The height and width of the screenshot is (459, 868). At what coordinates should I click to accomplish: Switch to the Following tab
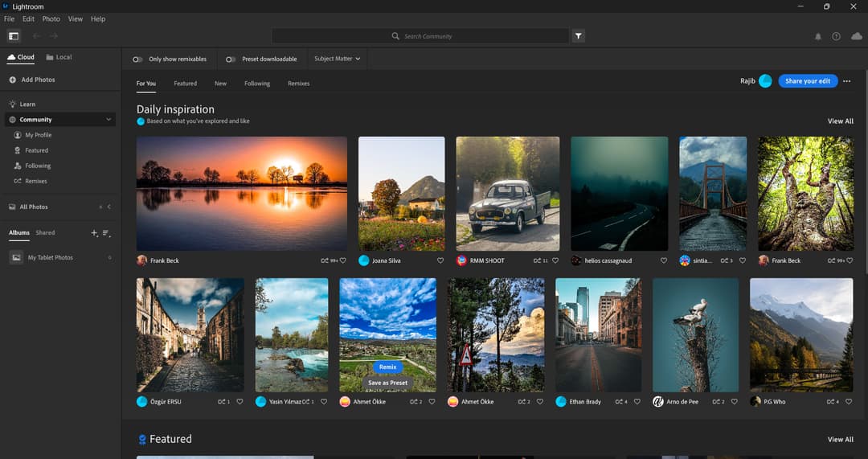(257, 84)
